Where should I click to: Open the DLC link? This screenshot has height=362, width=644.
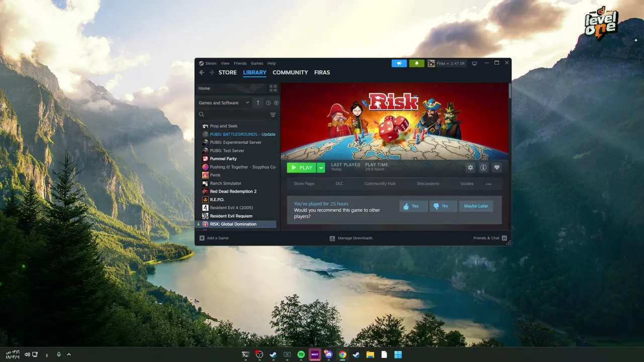point(339,184)
